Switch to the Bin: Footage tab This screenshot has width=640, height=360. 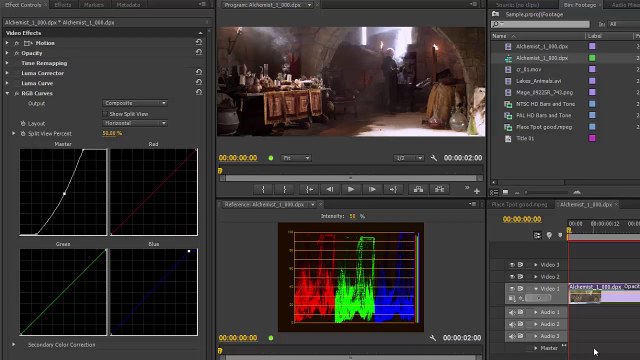[x=580, y=5]
